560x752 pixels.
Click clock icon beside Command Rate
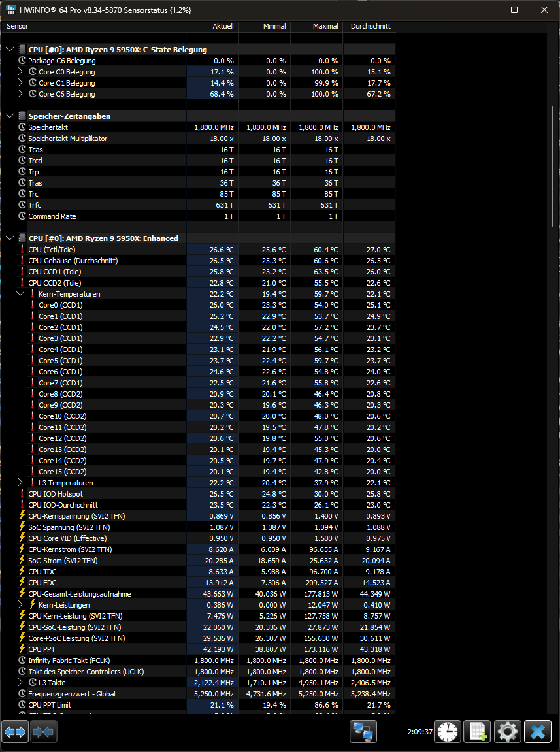pos(22,216)
